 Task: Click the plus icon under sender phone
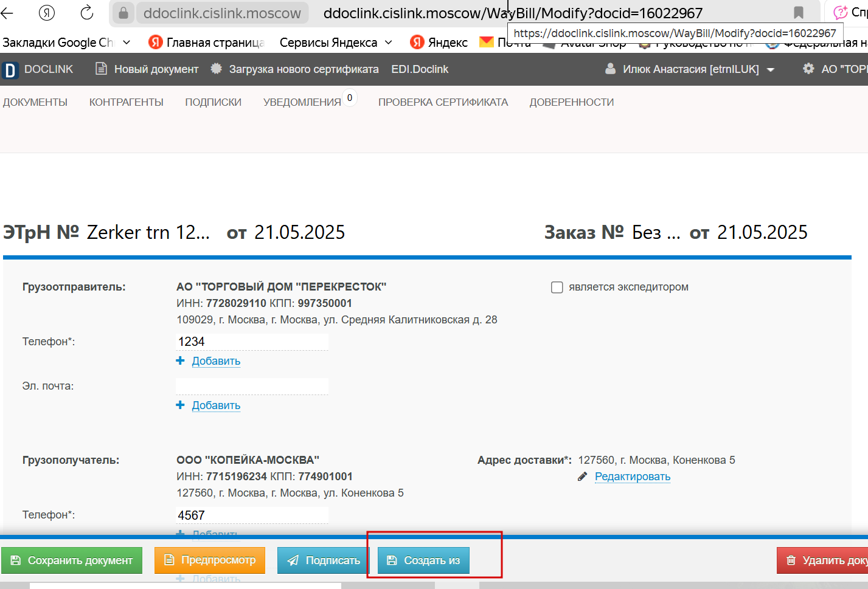(180, 360)
